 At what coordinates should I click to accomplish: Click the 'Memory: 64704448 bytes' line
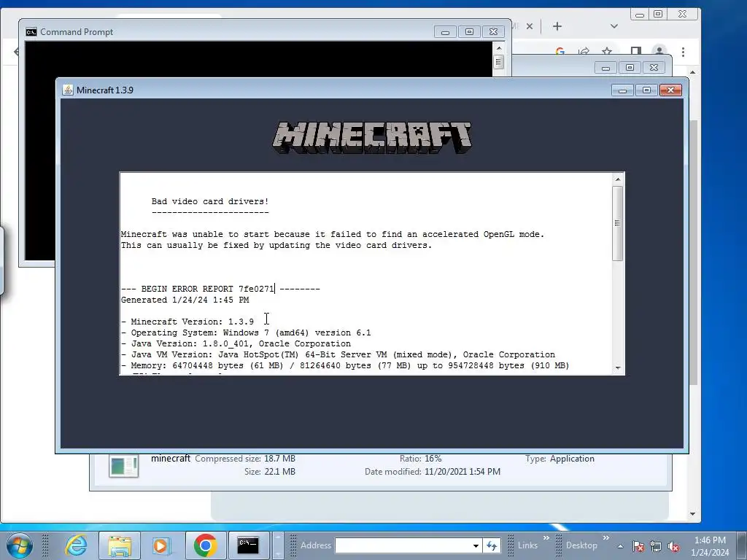tap(345, 366)
